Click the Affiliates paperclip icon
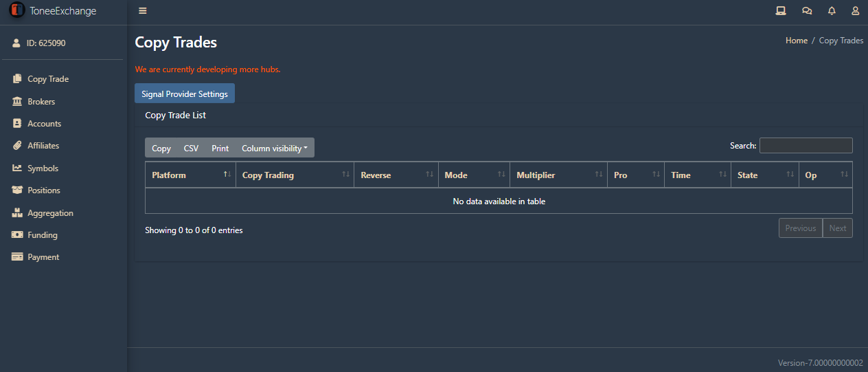 tap(17, 145)
